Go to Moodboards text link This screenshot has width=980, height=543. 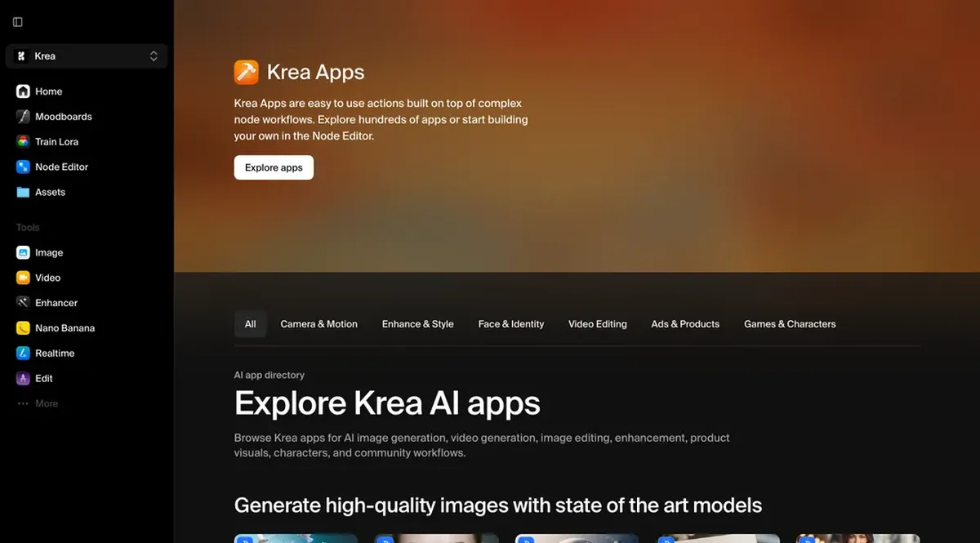(x=64, y=117)
